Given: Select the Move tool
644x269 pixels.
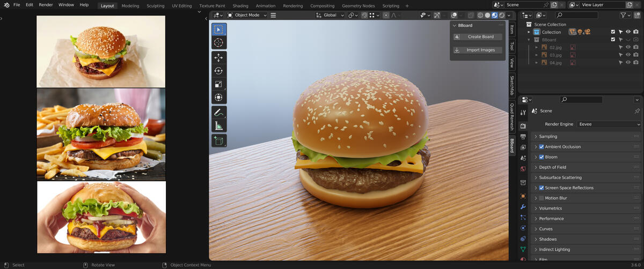Looking at the screenshot, I should coord(218,57).
